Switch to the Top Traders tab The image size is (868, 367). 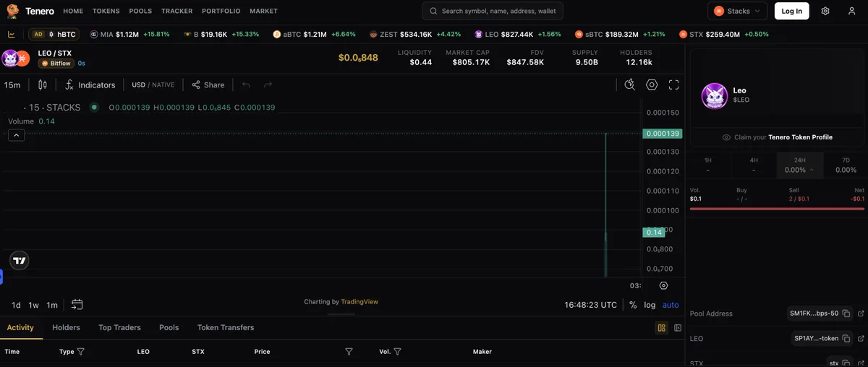pos(119,327)
